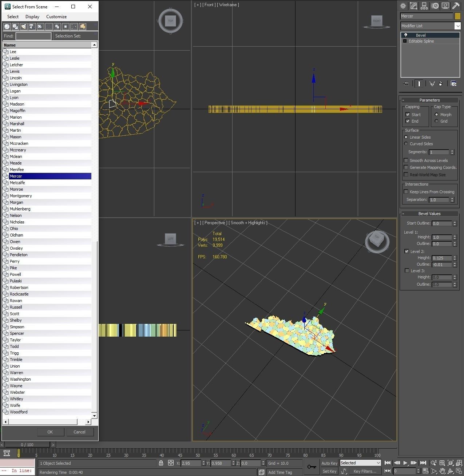The width and height of the screenshot is (464, 476).
Task: Expand the Editable Spline stack entry
Action: click(x=405, y=41)
